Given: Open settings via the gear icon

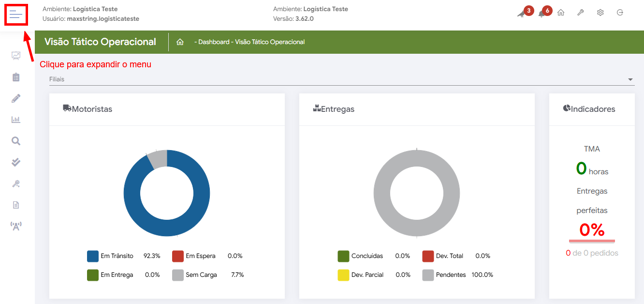Looking at the screenshot, I should [x=600, y=13].
